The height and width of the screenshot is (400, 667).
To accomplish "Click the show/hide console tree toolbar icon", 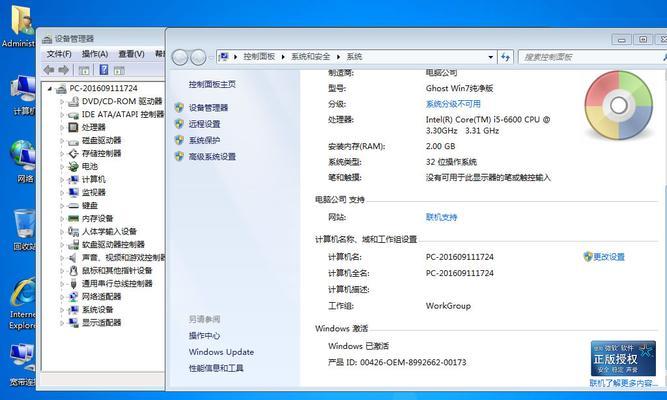I will pos(84,70).
